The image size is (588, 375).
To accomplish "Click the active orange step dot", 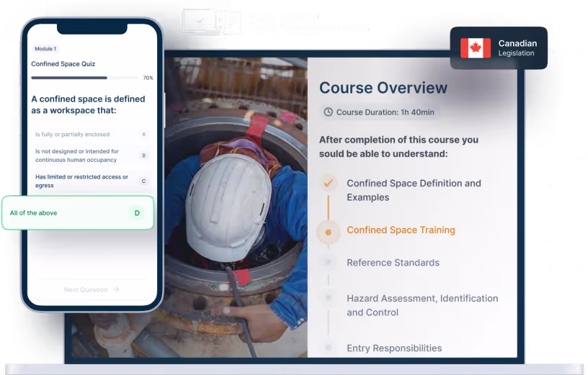I will (x=328, y=232).
